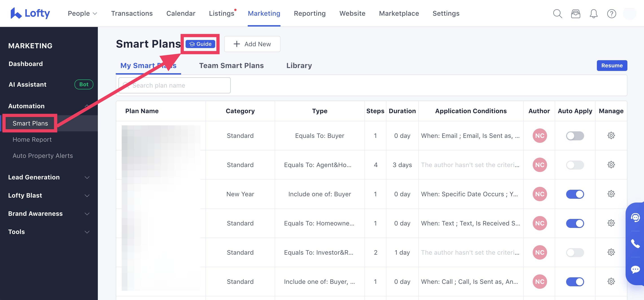This screenshot has width=644, height=300.
Task: Click the phone call widget icon
Action: click(635, 243)
